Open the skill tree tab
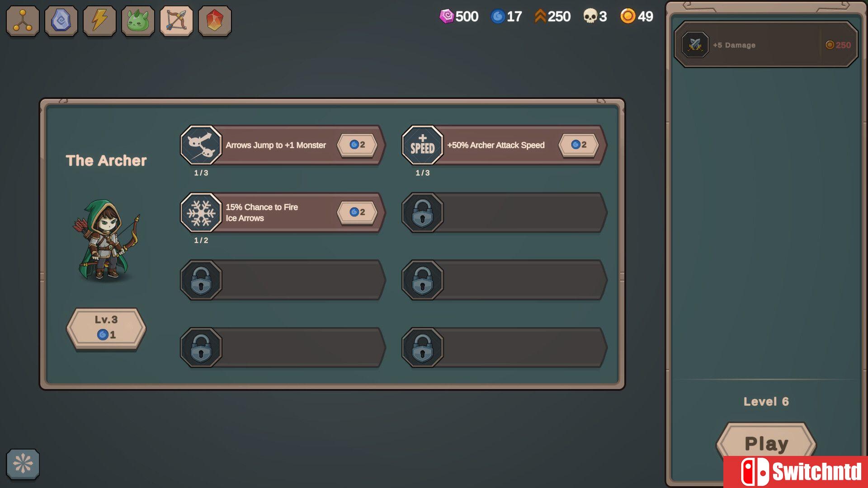Image resolution: width=868 pixels, height=488 pixels. point(23,21)
